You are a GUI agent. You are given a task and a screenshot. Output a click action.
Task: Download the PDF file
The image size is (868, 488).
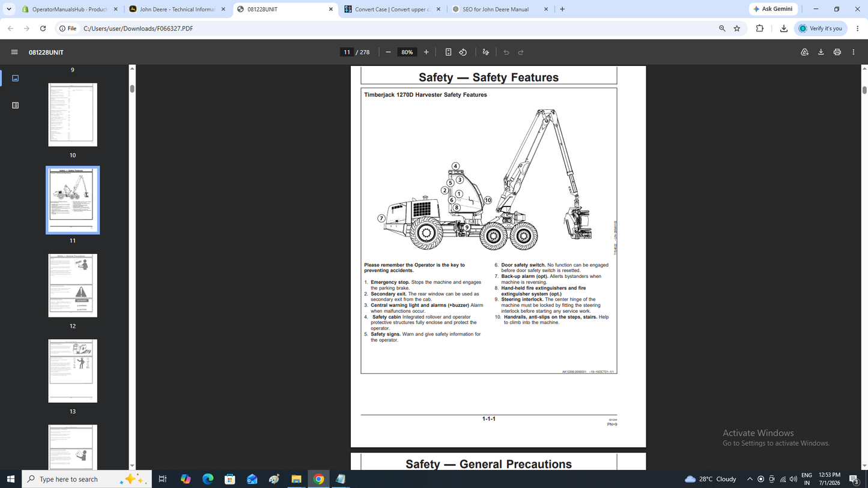point(821,52)
